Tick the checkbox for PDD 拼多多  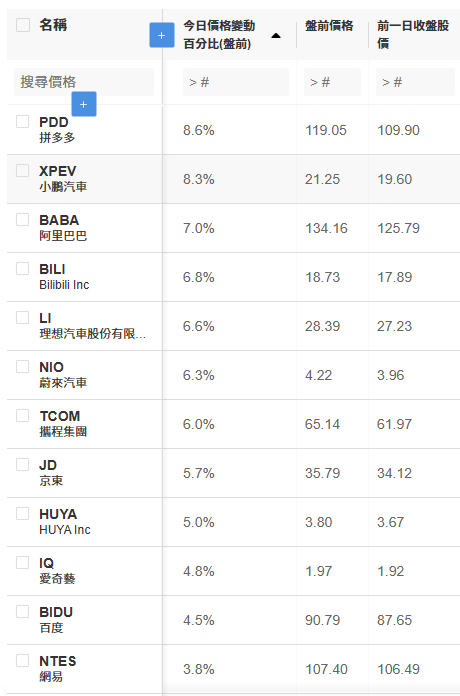23,122
